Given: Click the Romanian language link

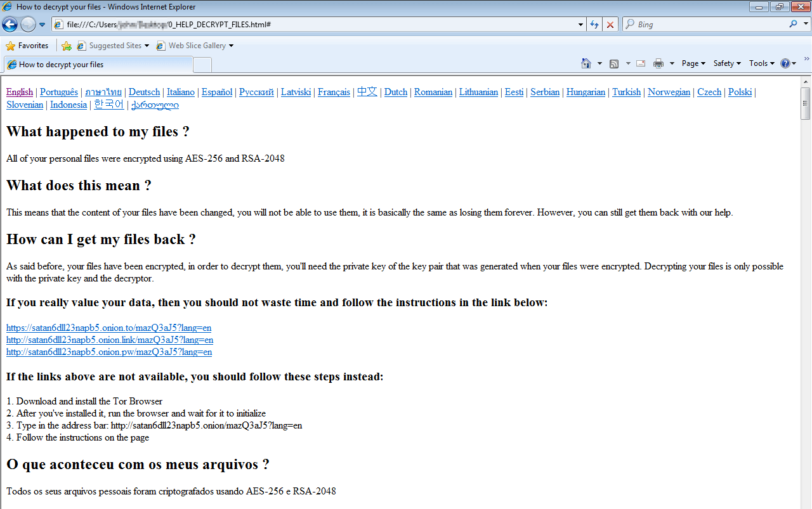Looking at the screenshot, I should pyautogui.click(x=433, y=92).
